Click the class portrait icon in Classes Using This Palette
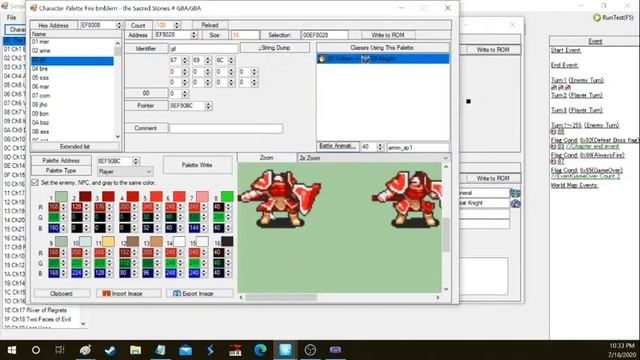 [322, 59]
